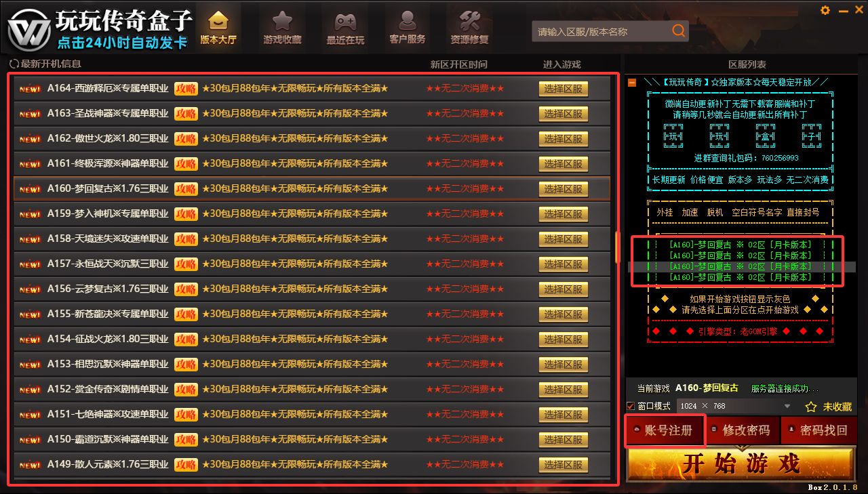Open the resolution dropdown arrow
The width and height of the screenshot is (868, 494).
click(x=787, y=406)
